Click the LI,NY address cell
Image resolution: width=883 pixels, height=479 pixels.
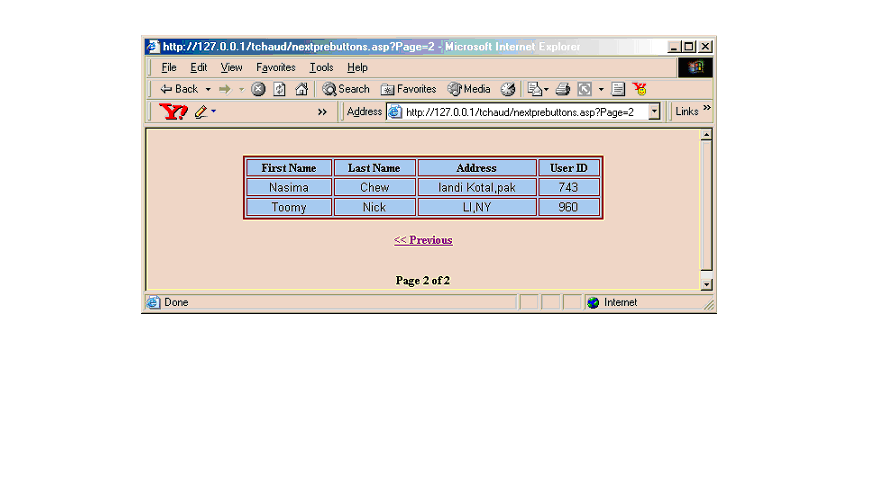476,207
